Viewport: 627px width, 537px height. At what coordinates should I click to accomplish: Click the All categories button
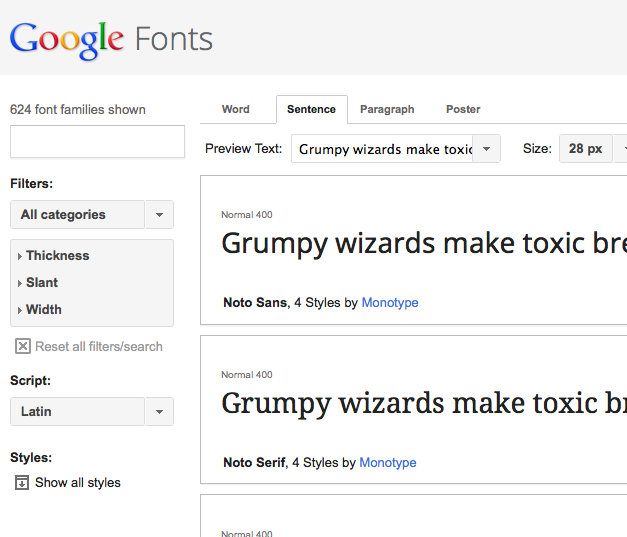point(77,215)
